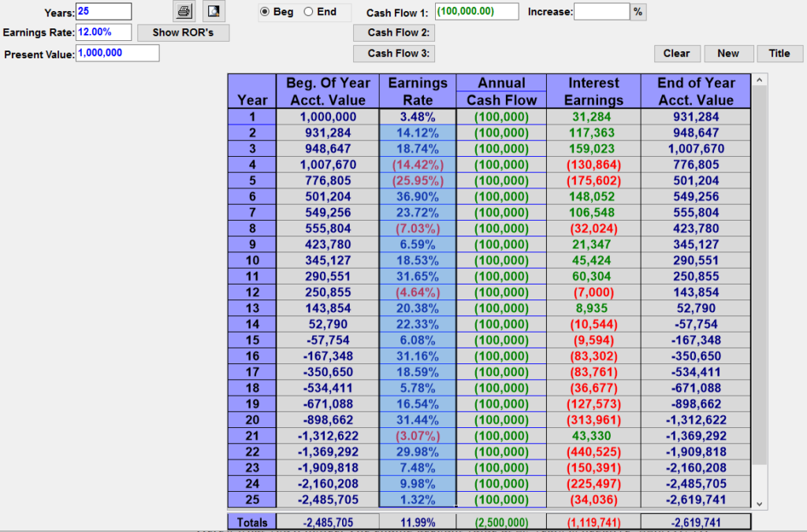807x532 pixels.
Task: Click the empty Increase input field
Action: tap(601, 12)
